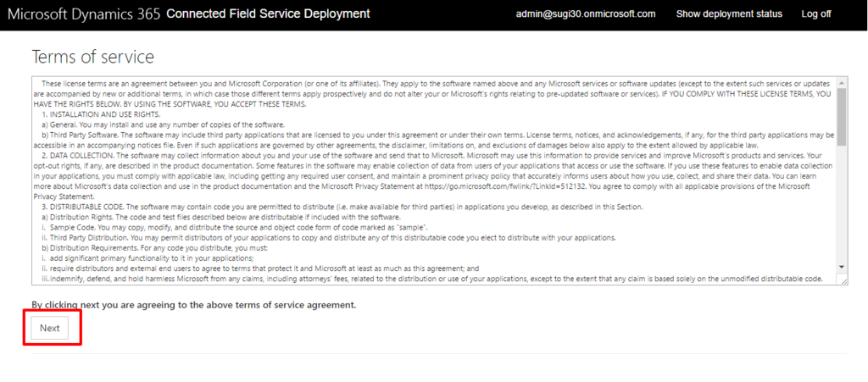
Task: Click the '1. INSTALLATION AND USE RIGHTS.' line
Action: coord(102,115)
